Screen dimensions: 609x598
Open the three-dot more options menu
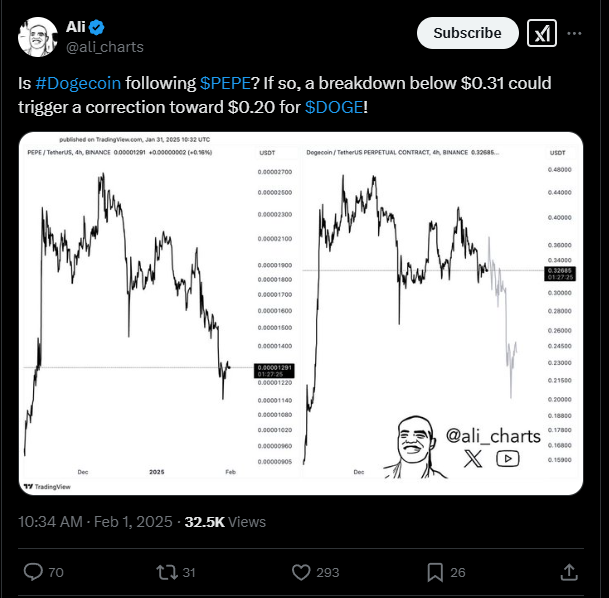point(574,33)
